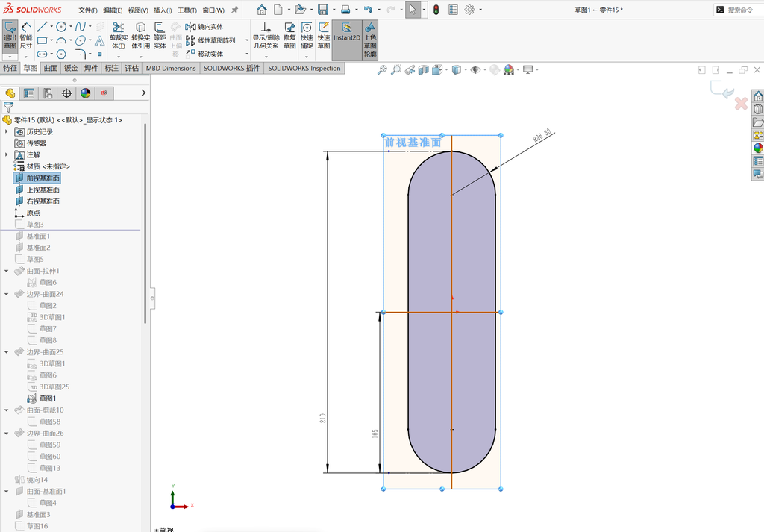
Task: Switch to the 特征 tab
Action: [x=10, y=68]
